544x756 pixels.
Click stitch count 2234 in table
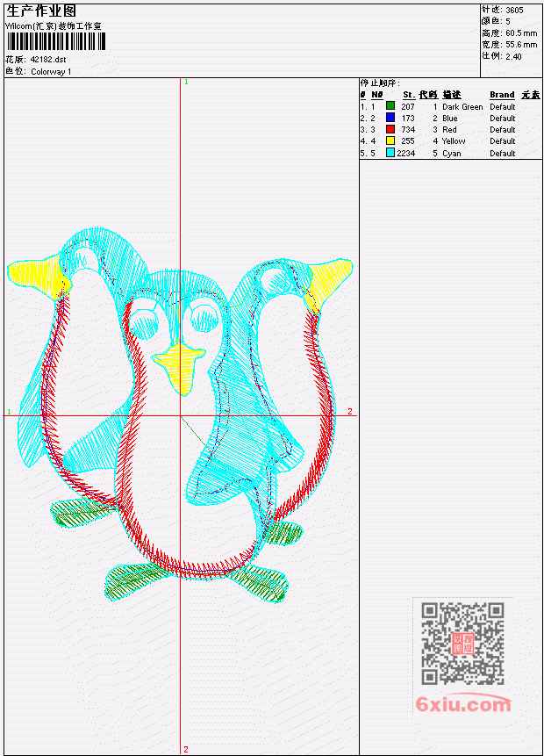[x=405, y=154]
